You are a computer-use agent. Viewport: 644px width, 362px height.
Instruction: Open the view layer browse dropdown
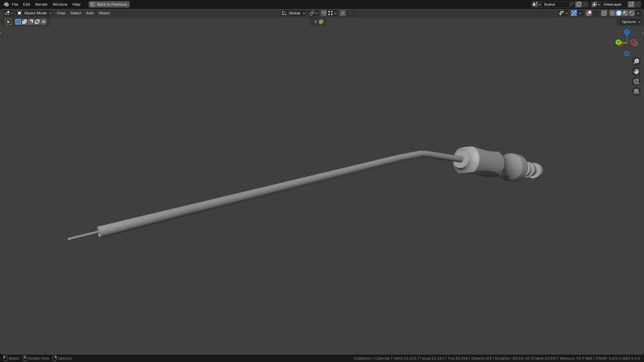(x=596, y=4)
